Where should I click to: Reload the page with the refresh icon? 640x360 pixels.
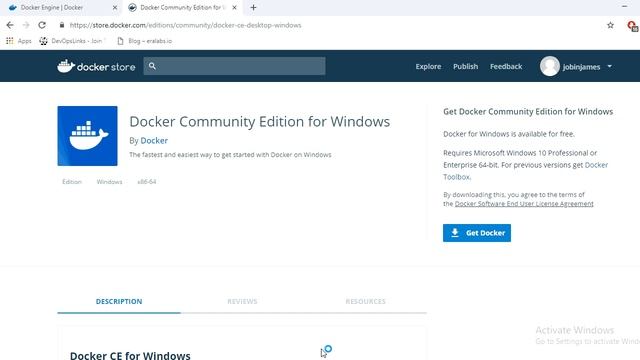pyautogui.click(x=42, y=25)
